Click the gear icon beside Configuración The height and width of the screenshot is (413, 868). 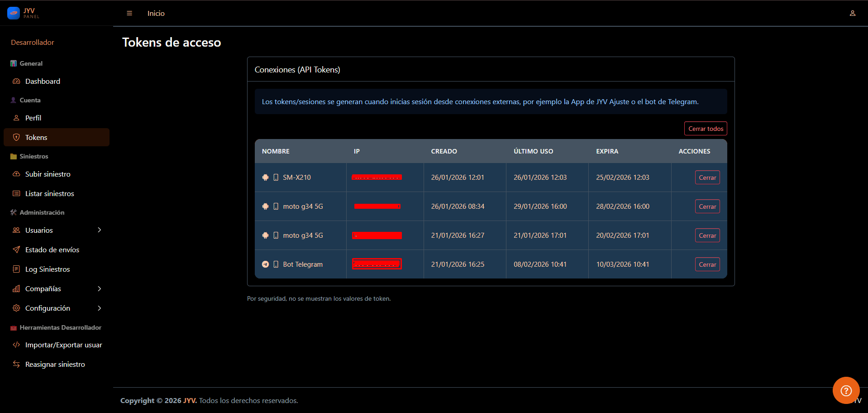(16, 308)
